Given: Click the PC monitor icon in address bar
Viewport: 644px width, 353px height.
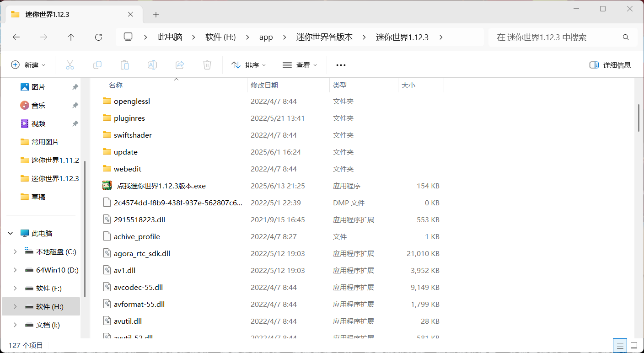Looking at the screenshot, I should (128, 37).
